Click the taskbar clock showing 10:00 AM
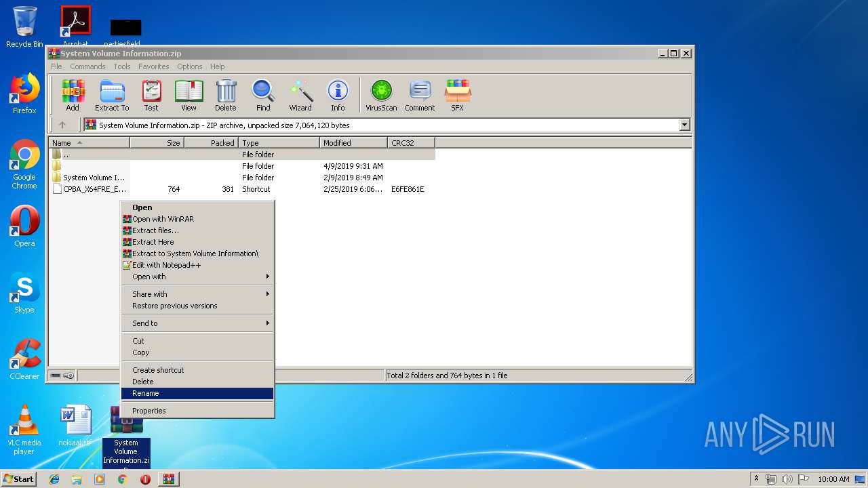The width and height of the screenshot is (868, 488). 833,479
